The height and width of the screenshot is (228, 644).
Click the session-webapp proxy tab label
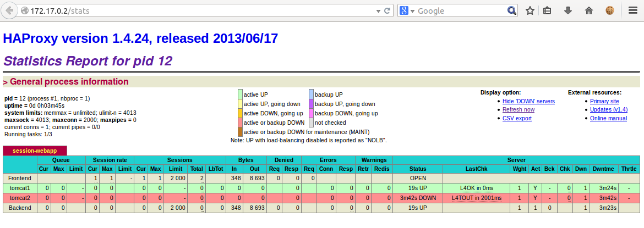35,151
